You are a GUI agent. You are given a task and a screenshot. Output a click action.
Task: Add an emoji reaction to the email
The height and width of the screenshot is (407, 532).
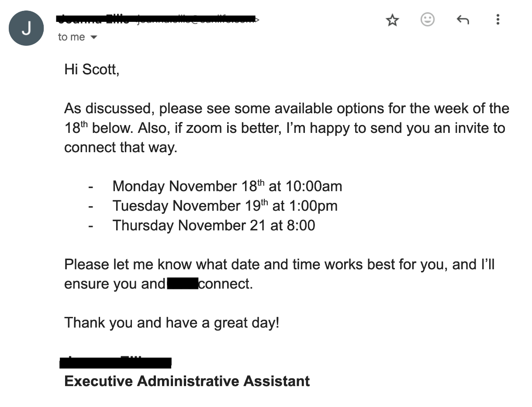(x=427, y=20)
